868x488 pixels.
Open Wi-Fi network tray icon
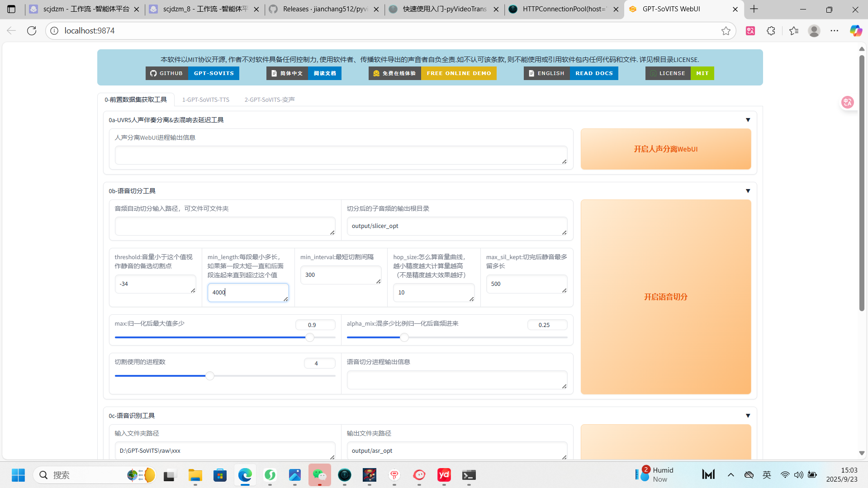[785, 475]
